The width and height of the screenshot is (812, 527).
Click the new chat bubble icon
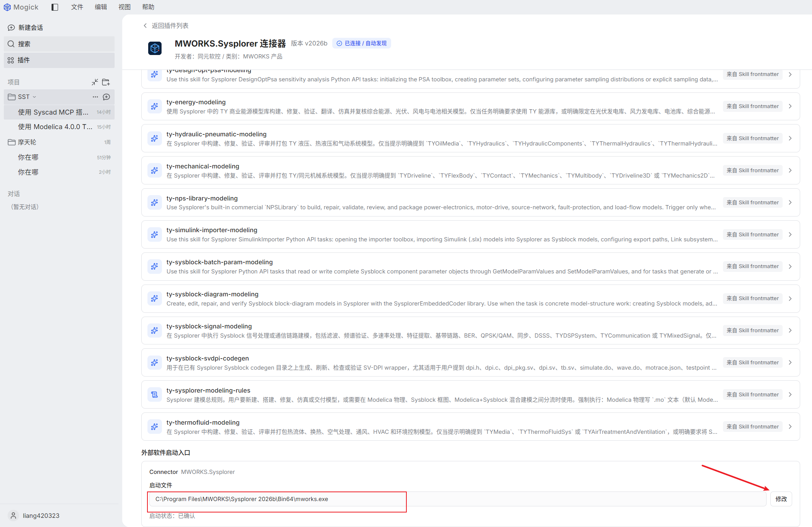point(11,27)
